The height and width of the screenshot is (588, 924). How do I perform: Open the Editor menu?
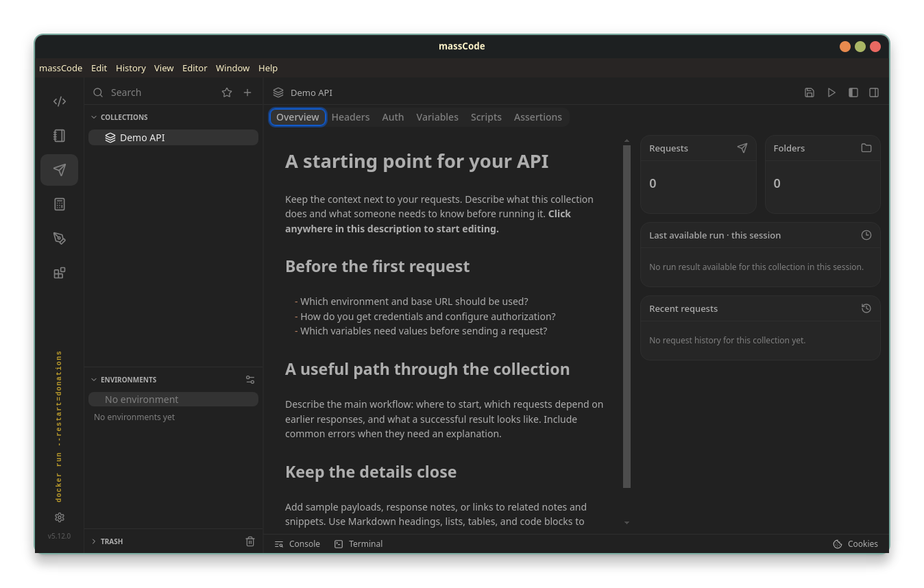click(195, 68)
